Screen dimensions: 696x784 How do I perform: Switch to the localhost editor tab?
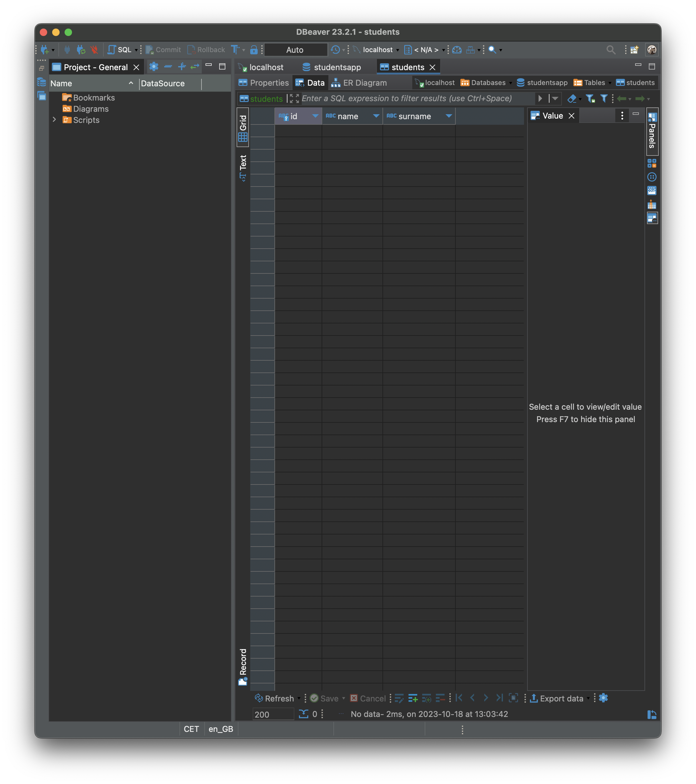pyautogui.click(x=261, y=67)
